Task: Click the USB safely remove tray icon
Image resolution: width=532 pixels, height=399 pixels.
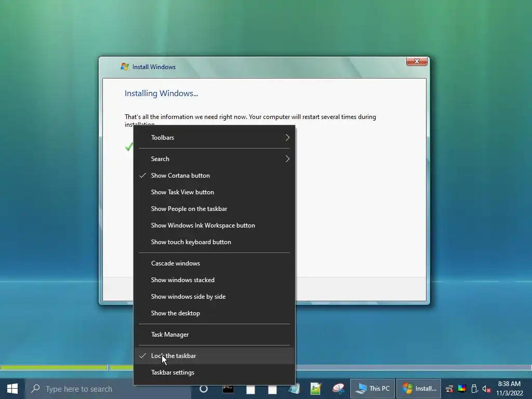Action: pos(474,389)
